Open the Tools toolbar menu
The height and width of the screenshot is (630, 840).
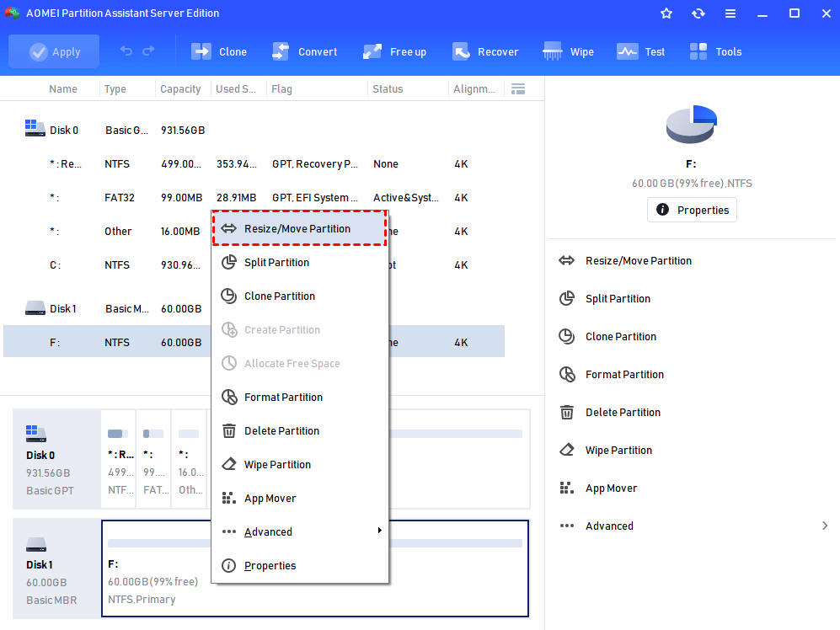(715, 51)
